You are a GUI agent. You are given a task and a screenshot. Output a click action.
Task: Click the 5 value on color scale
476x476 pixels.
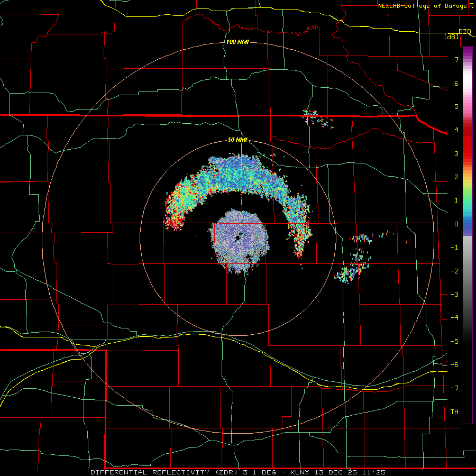(x=456, y=106)
